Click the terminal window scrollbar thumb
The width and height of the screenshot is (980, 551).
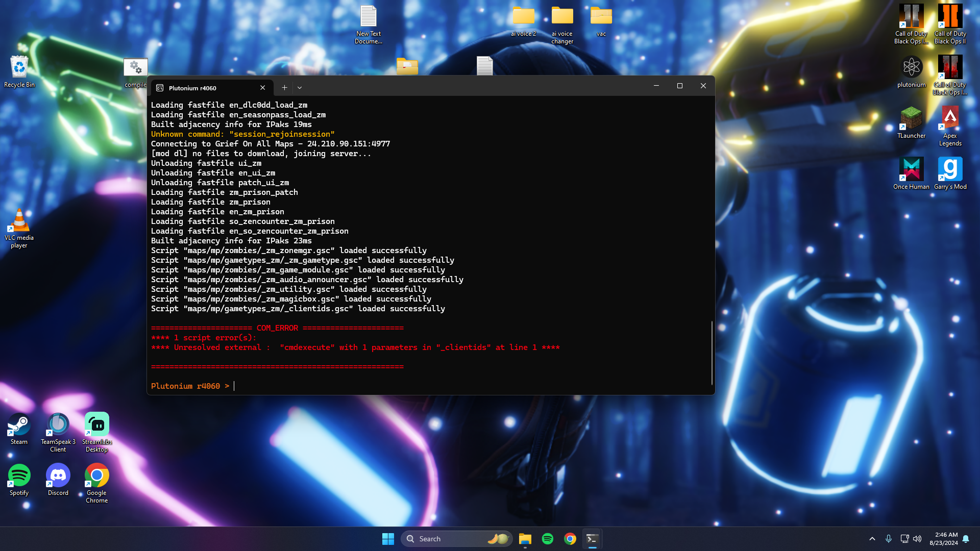pos(712,353)
